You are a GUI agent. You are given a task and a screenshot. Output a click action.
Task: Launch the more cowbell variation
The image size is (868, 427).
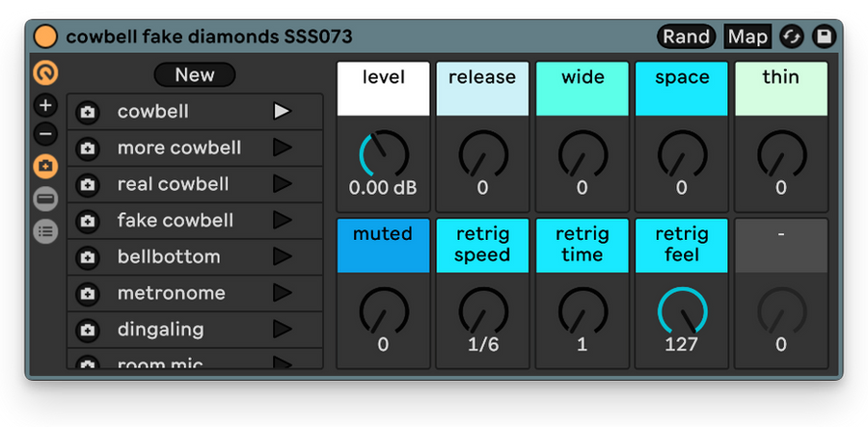click(x=282, y=147)
